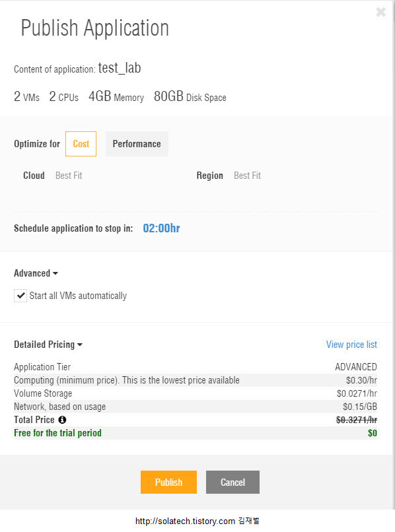Collapse the Detailed Pricing section
Screen dimensions: 395x532
click(x=48, y=345)
